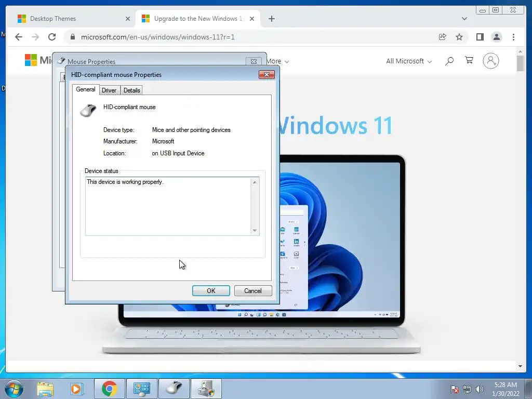Screen dimensions: 532x399
Task: Open the Chrome side panel
Action: point(480,37)
